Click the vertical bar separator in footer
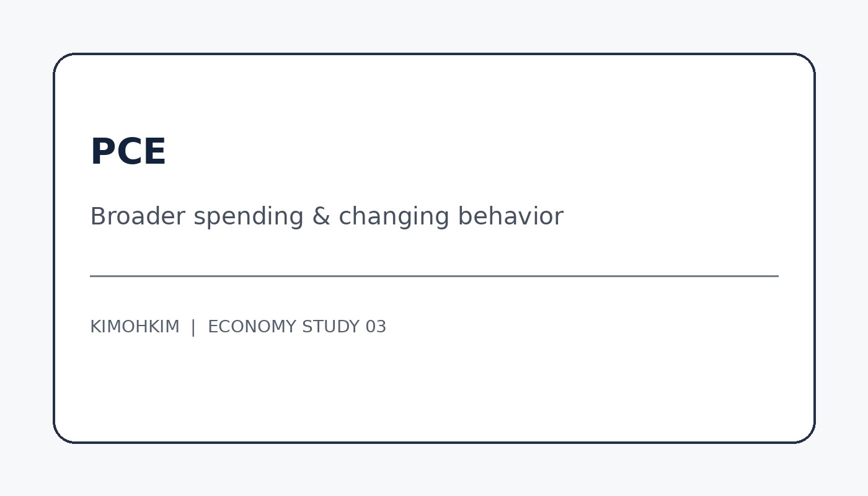868x496 pixels. click(x=193, y=327)
